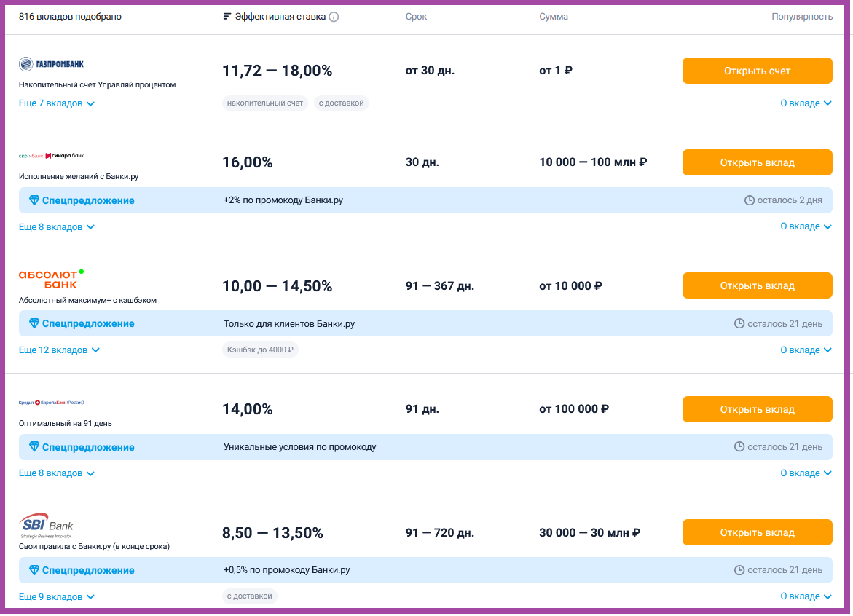This screenshot has width=853, height=616.
Task: Click Открыть вклад for 14,00% Credit Europe deposit
Action: click(x=758, y=409)
